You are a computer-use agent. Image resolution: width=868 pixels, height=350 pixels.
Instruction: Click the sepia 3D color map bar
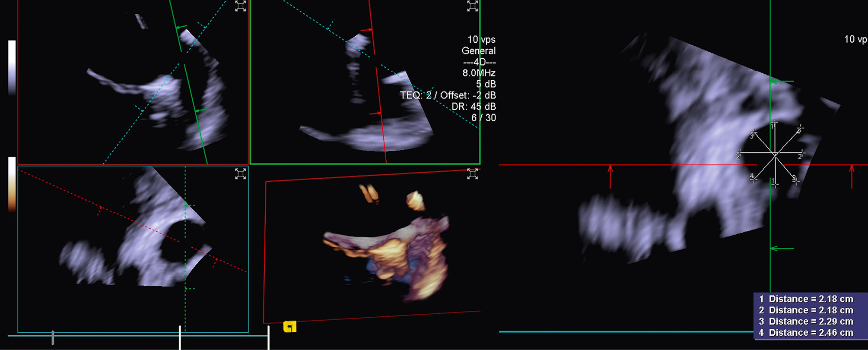(x=12, y=184)
